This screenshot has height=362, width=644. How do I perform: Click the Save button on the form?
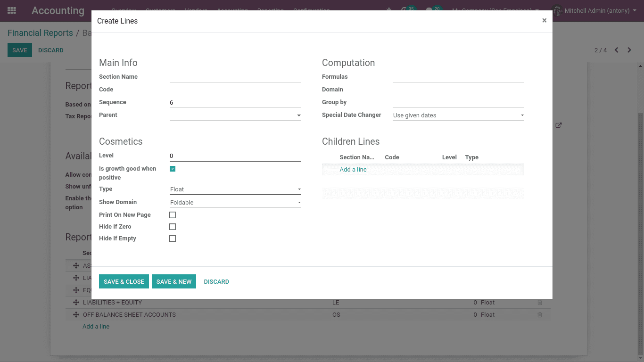tap(20, 50)
